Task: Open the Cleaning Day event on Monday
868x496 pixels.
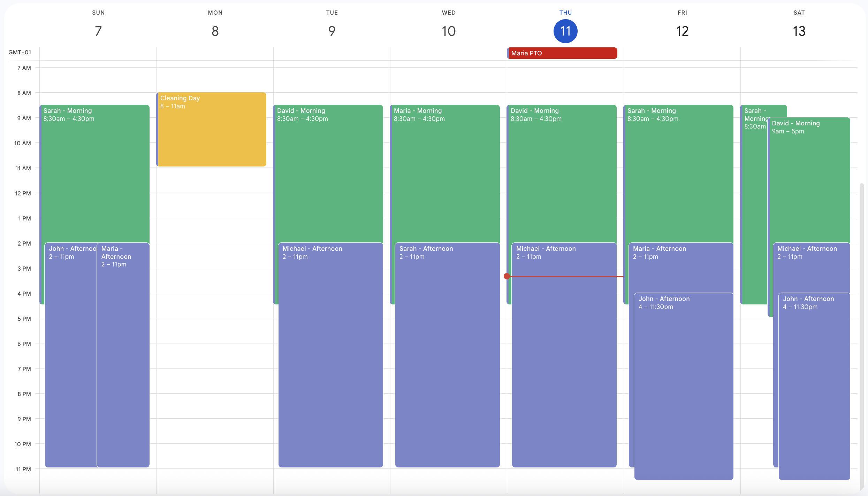Action: pos(211,129)
